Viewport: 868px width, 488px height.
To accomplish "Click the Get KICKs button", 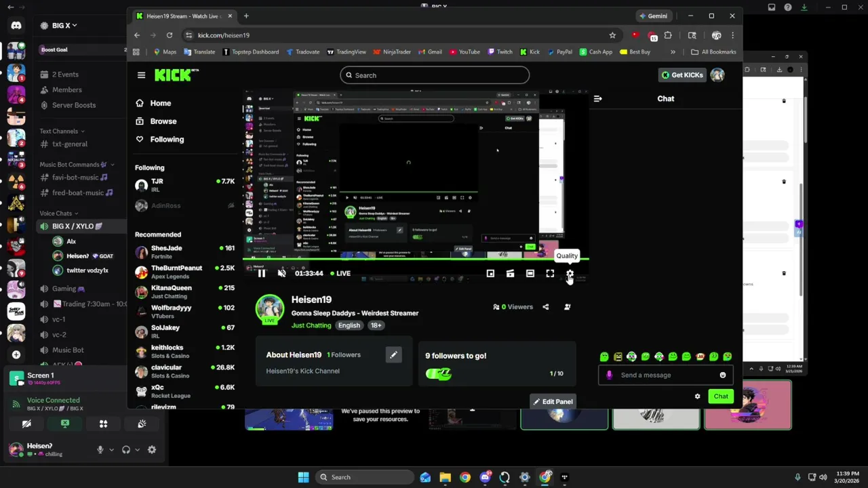I will [682, 75].
